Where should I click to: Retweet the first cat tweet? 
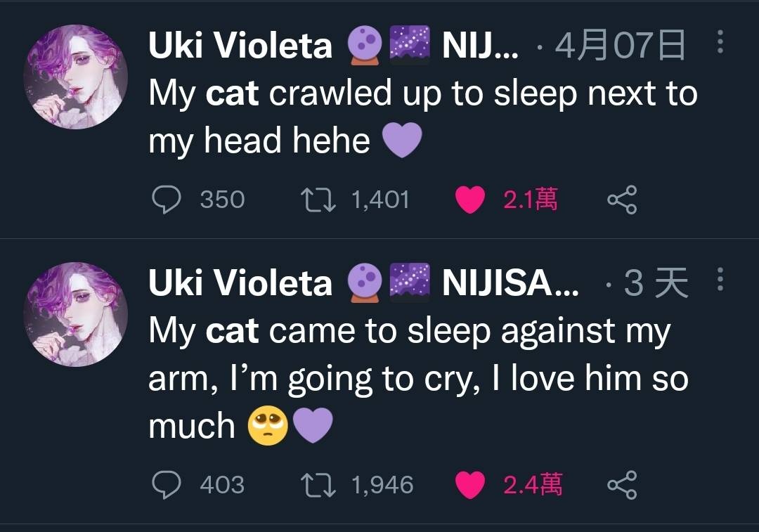click(318, 200)
